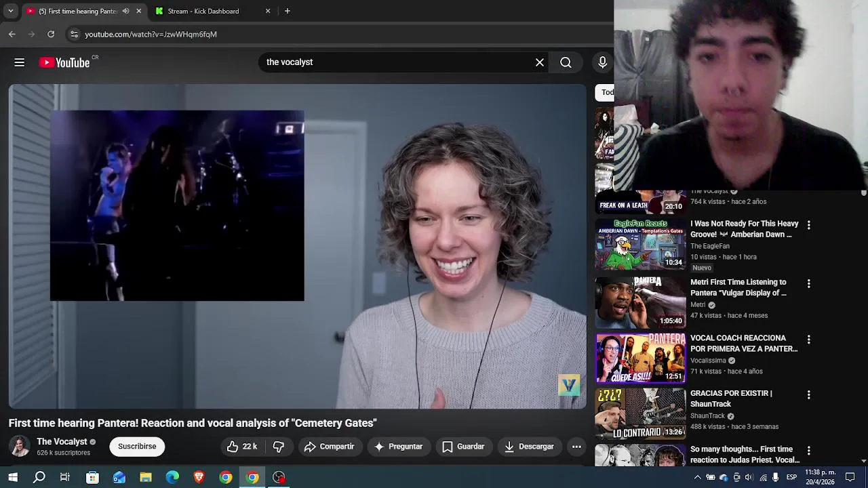Click the V channel watermark on video

(x=569, y=385)
